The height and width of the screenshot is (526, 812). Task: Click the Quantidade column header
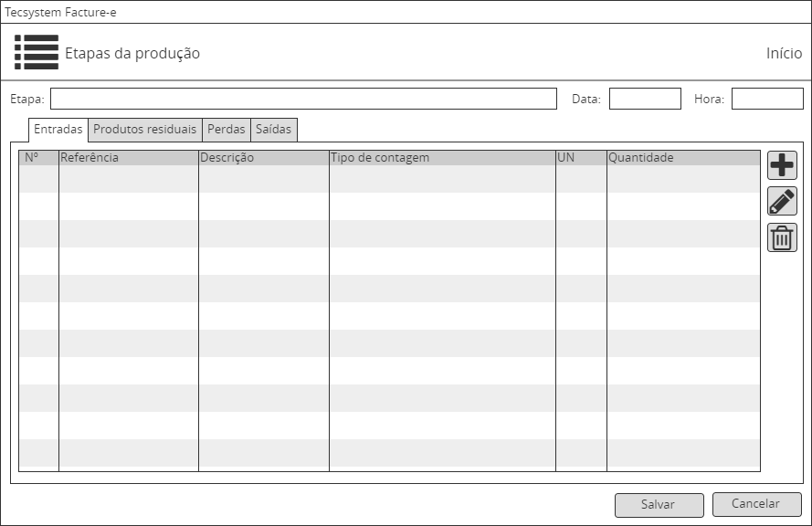pyautogui.click(x=682, y=158)
